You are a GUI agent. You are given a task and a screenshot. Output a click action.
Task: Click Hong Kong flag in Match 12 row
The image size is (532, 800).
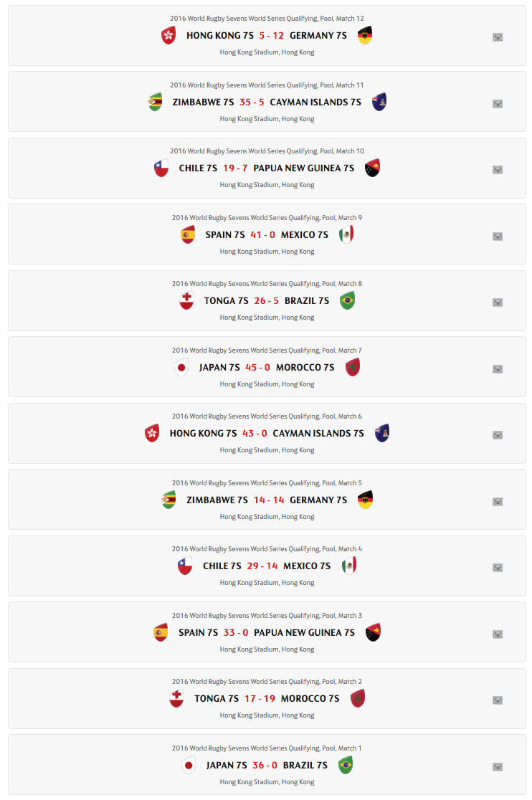(168, 35)
